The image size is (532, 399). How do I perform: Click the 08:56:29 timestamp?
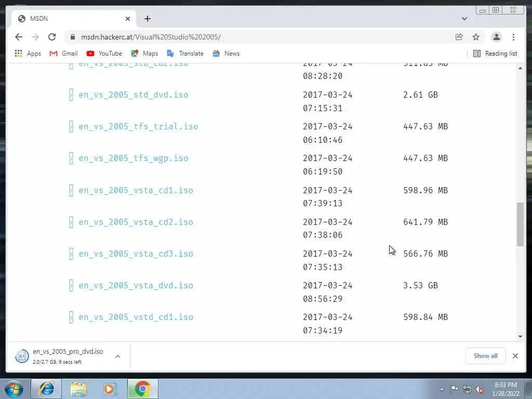tap(323, 299)
